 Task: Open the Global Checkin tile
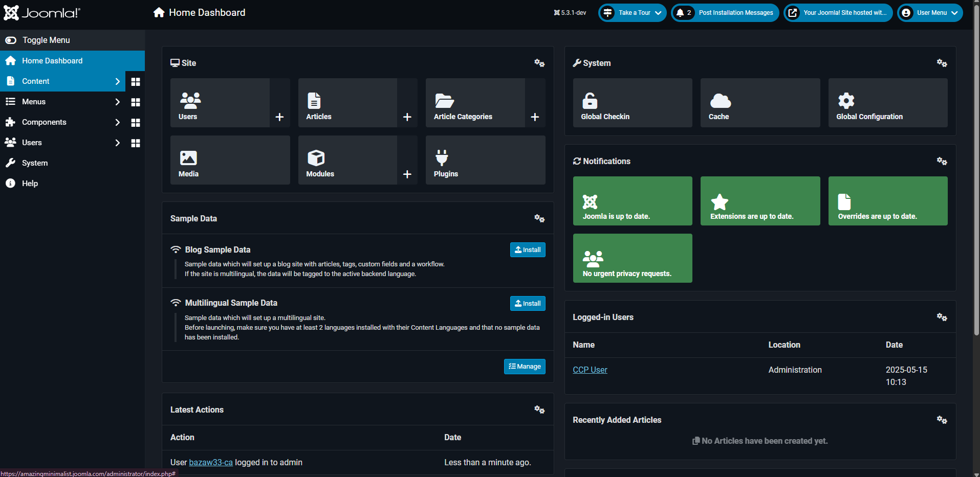[x=632, y=103]
